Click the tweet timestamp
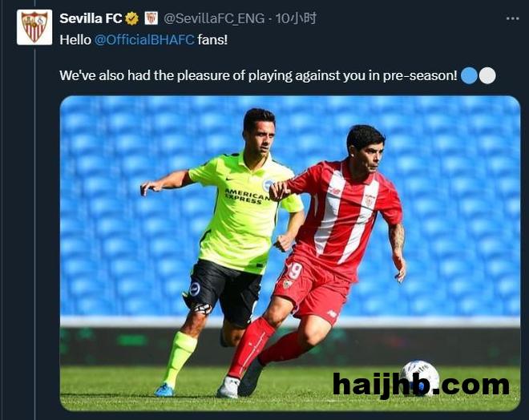The height and width of the screenshot is (420, 529). (296, 18)
